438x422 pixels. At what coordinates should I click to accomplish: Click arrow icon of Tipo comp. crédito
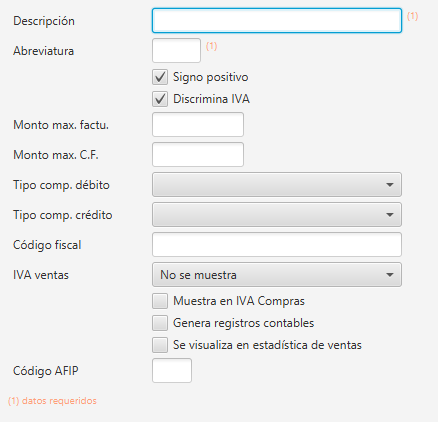(x=390, y=215)
